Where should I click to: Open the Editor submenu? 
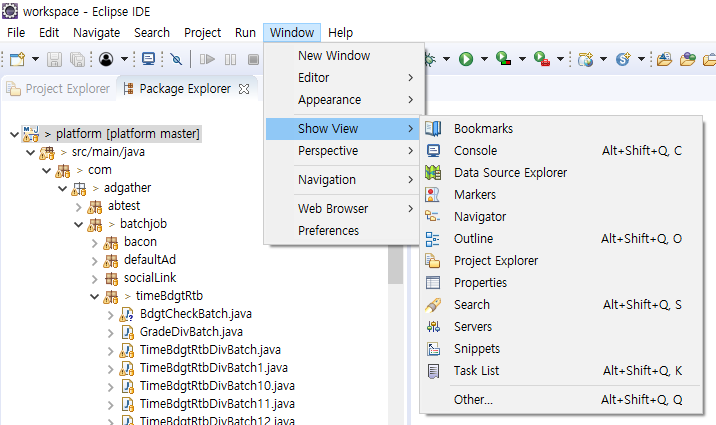click(x=342, y=78)
